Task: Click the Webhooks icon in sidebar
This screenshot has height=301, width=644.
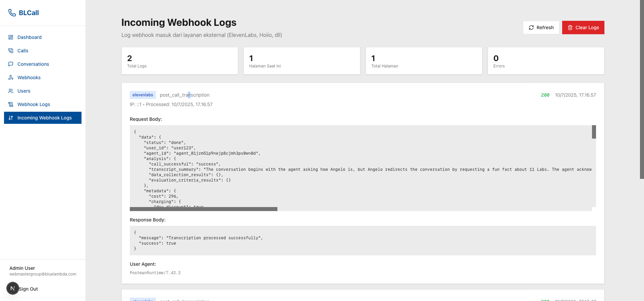Action: coord(11,78)
